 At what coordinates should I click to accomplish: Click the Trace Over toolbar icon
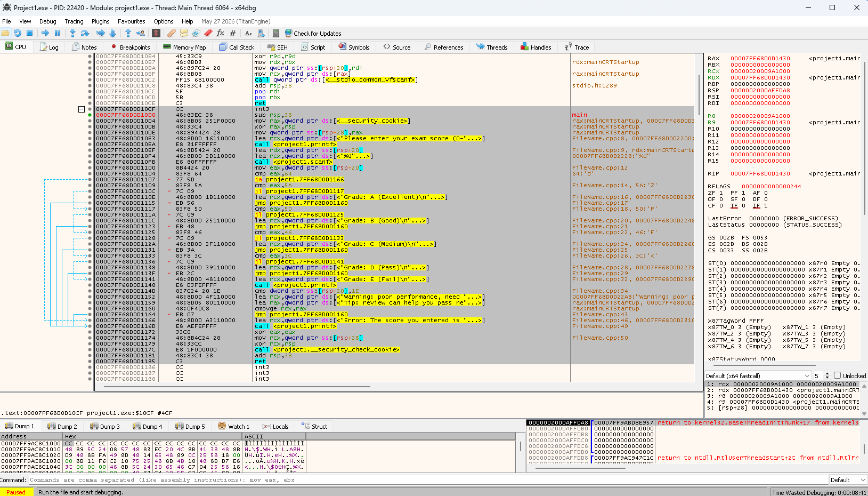click(112, 33)
